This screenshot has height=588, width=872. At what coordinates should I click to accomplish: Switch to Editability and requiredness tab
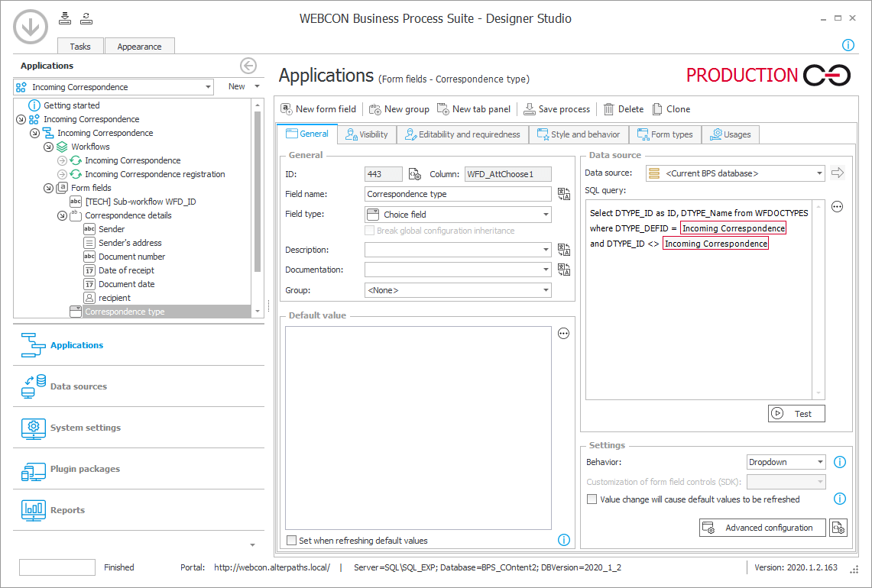click(462, 134)
